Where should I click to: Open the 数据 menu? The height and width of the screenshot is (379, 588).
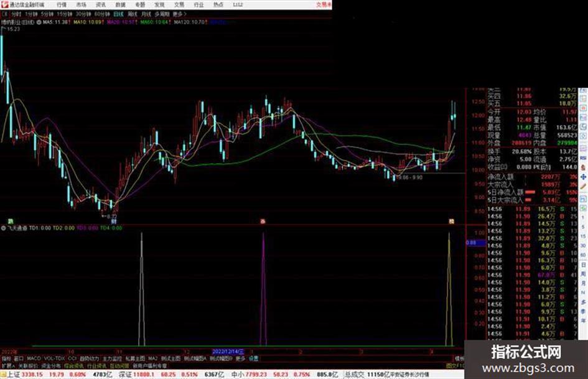(120, 4)
